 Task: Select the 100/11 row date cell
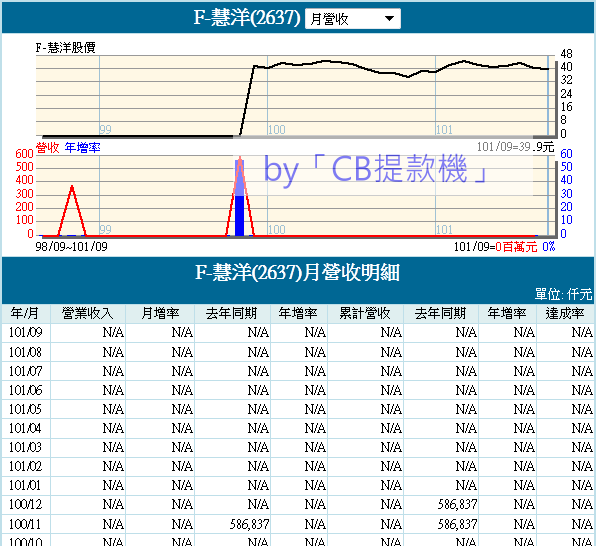[25, 524]
